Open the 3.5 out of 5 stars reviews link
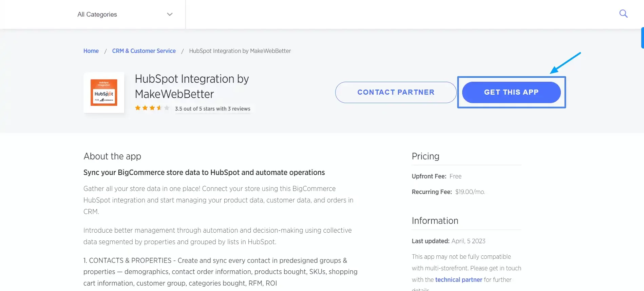644x291 pixels. click(212, 109)
